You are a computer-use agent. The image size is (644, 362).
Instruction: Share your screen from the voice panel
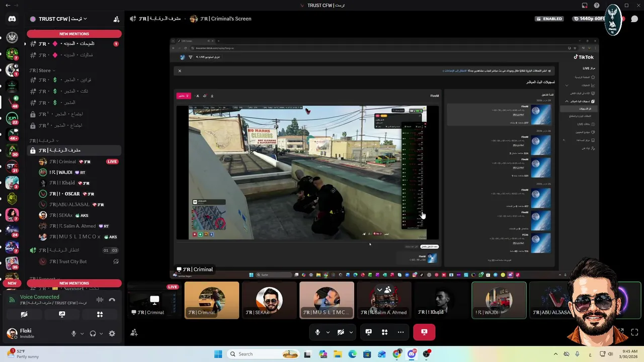click(x=62, y=314)
